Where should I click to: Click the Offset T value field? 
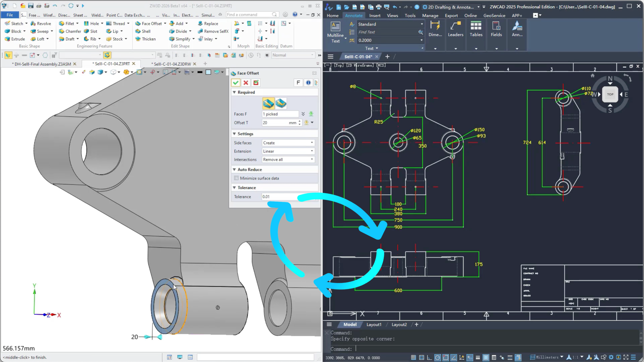(x=275, y=123)
